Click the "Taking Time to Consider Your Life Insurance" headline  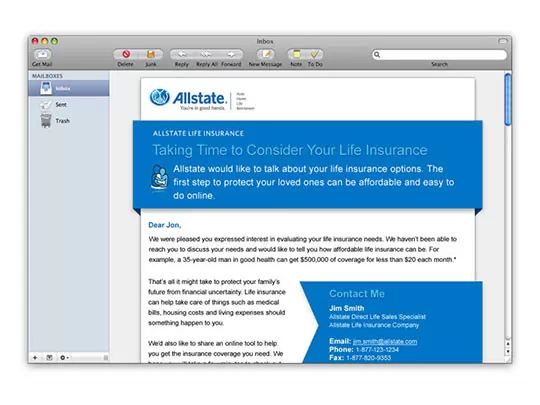290,150
